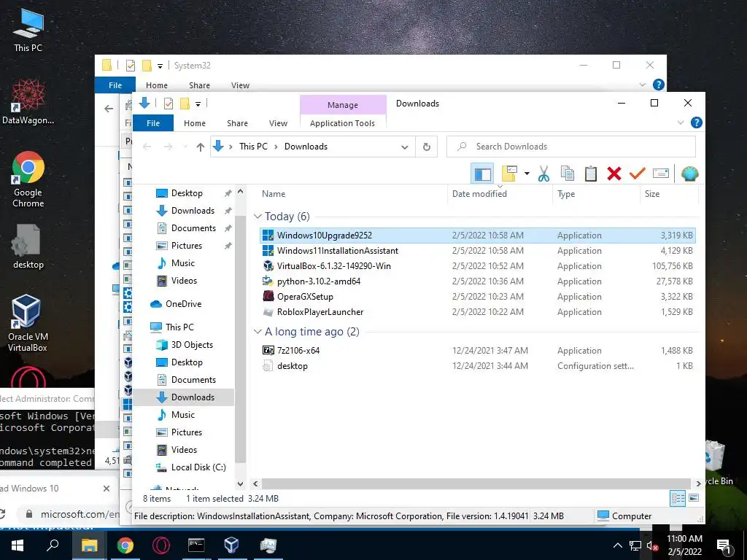
Task: Select the python-3.10.2-amd64 file
Action: (x=477, y=281)
